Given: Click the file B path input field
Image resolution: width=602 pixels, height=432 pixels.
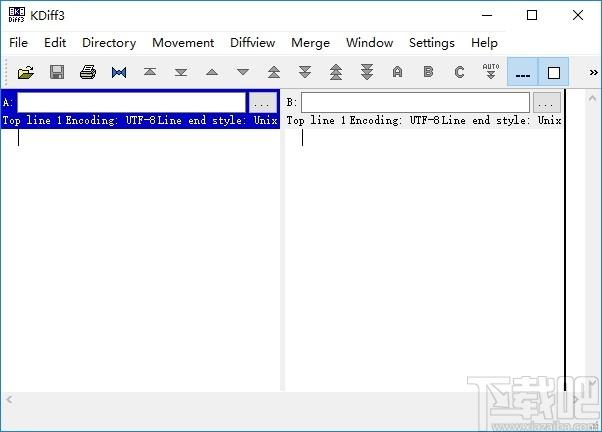Looking at the screenshot, I should pos(415,103).
